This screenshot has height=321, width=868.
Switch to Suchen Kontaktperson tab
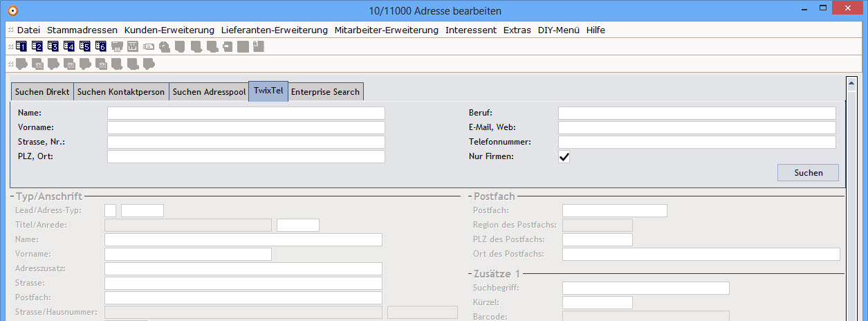click(x=121, y=92)
